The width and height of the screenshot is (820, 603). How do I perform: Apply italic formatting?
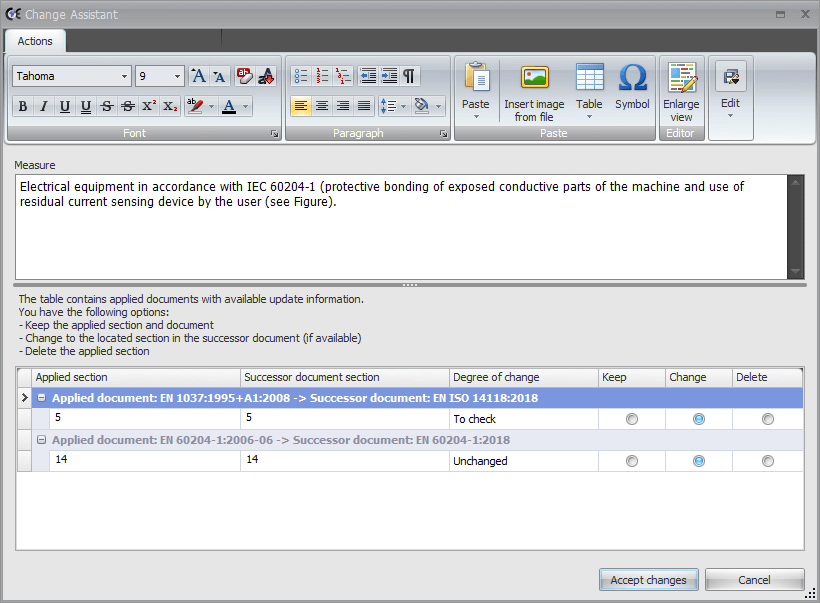(46, 105)
